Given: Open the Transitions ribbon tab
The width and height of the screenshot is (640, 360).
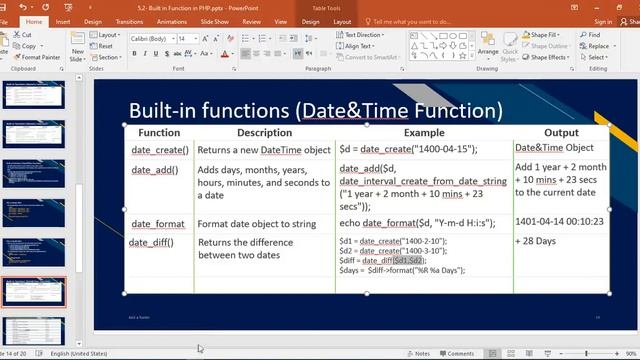Looking at the screenshot, I should pos(129,22).
